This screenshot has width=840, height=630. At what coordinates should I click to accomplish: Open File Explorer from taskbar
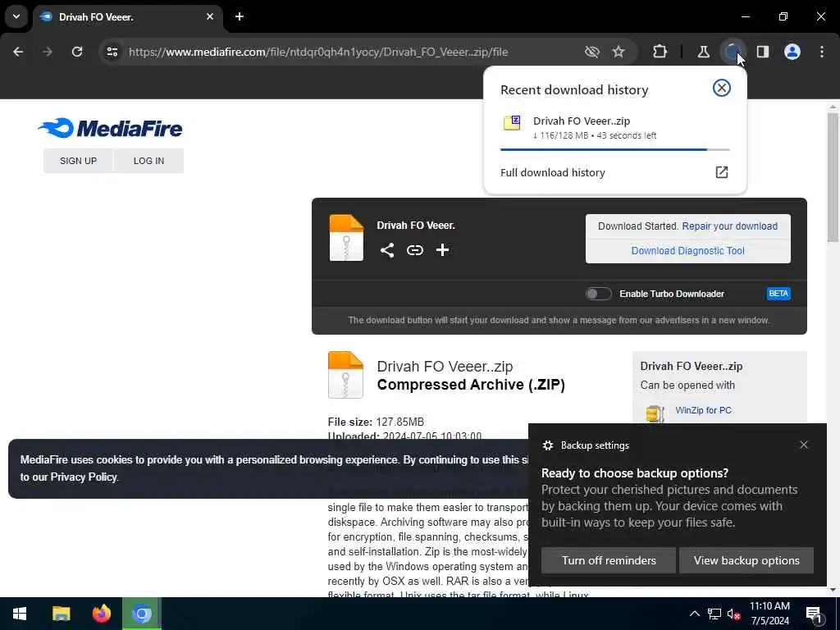point(61,614)
